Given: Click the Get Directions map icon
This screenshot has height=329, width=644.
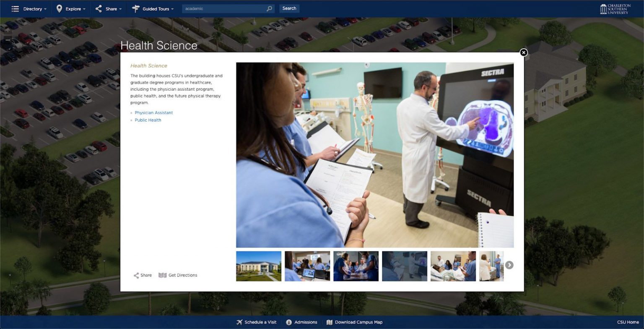Looking at the screenshot, I should click(162, 275).
